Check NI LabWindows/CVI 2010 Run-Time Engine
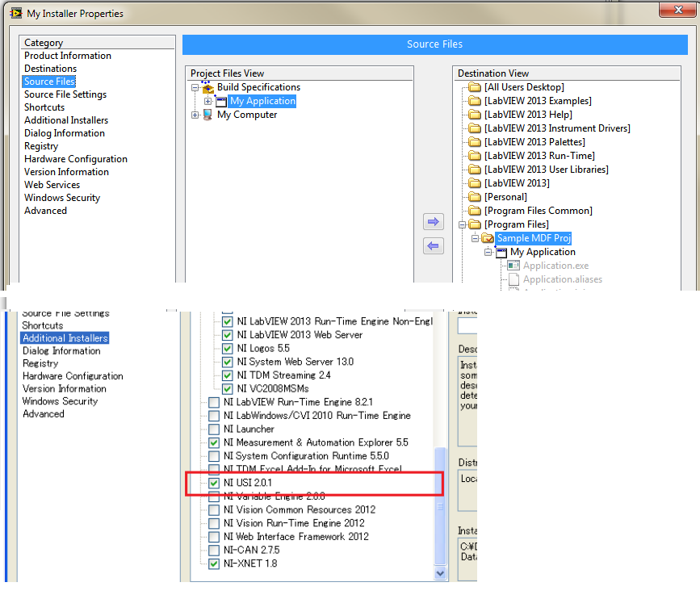Screen dimensions: 700x595 pyautogui.click(x=214, y=416)
